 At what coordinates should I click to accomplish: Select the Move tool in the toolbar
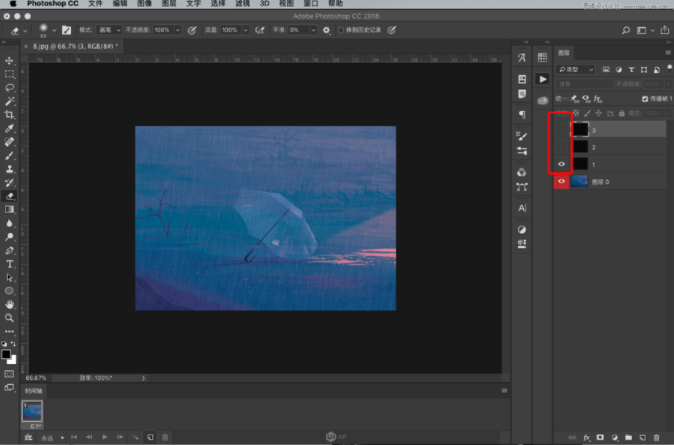(10, 61)
